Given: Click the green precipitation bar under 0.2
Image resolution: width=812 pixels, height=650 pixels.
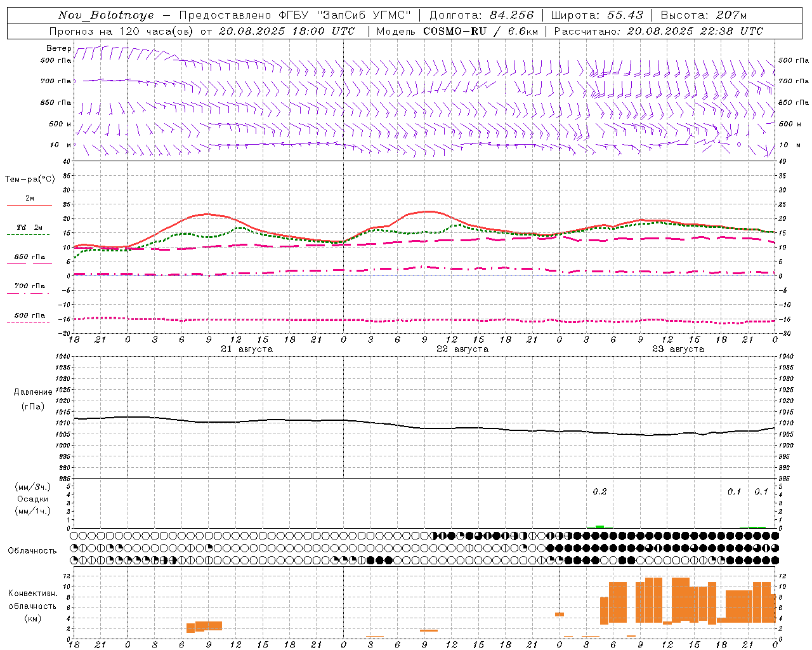Looking at the screenshot, I should point(600,527).
